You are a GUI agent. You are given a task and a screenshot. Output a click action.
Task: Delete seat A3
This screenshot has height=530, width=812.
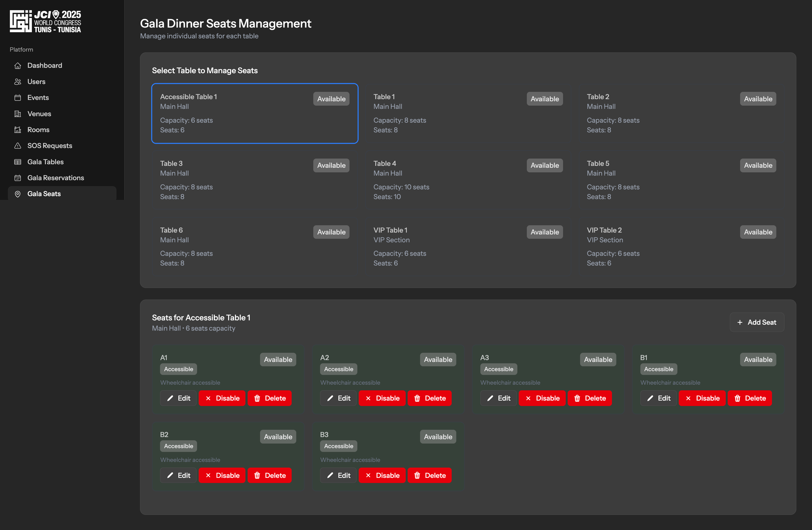coord(590,398)
